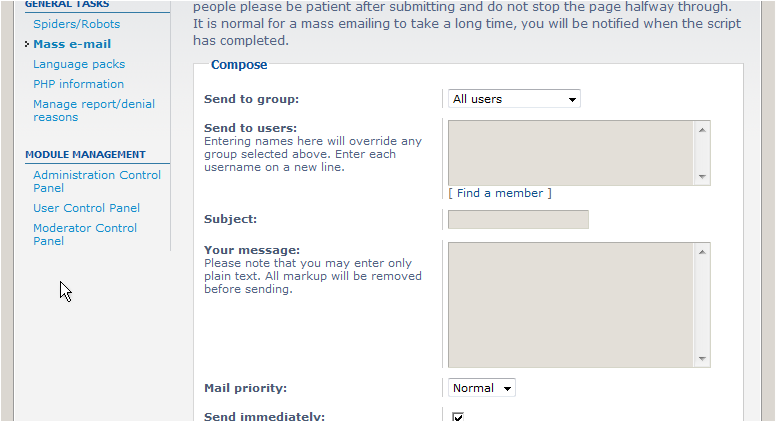Click down arrow of message box scrollbar
Image resolution: width=776 pixels, height=422 pixels.
[x=702, y=359]
